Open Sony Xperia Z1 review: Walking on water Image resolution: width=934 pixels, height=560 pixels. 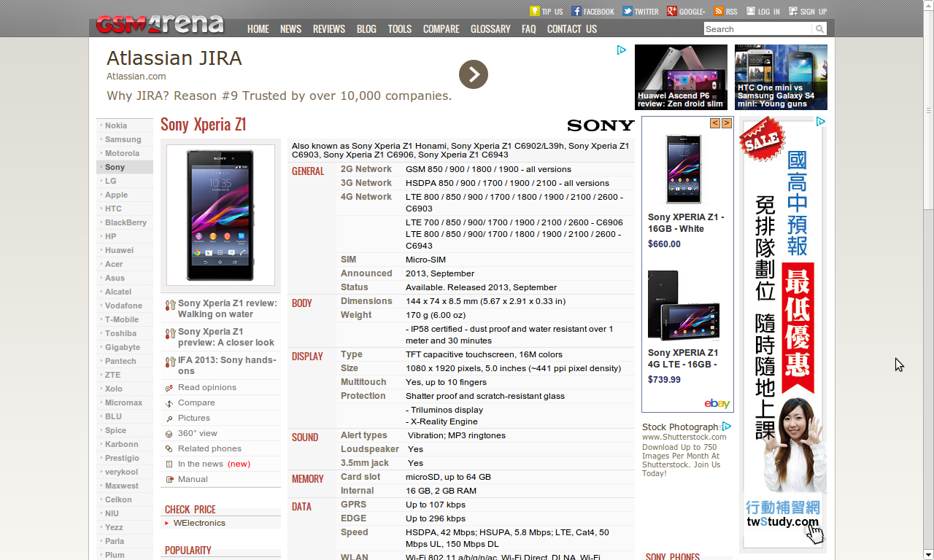tap(227, 308)
